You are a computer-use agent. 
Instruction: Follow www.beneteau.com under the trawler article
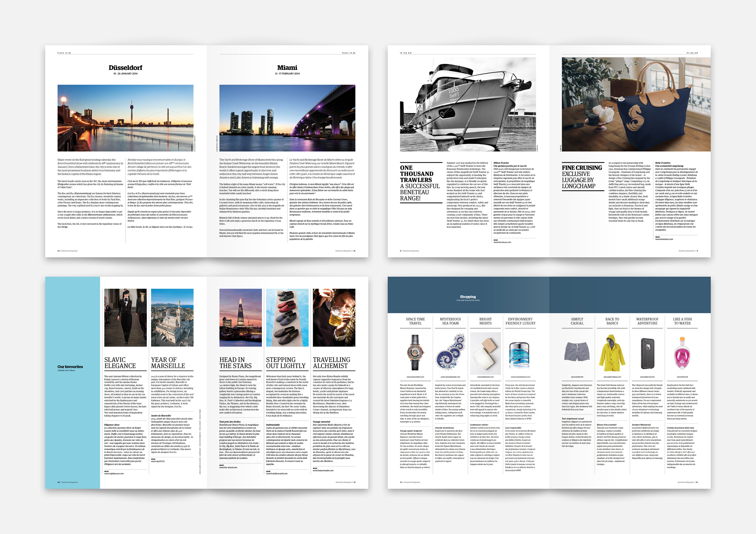click(502, 242)
